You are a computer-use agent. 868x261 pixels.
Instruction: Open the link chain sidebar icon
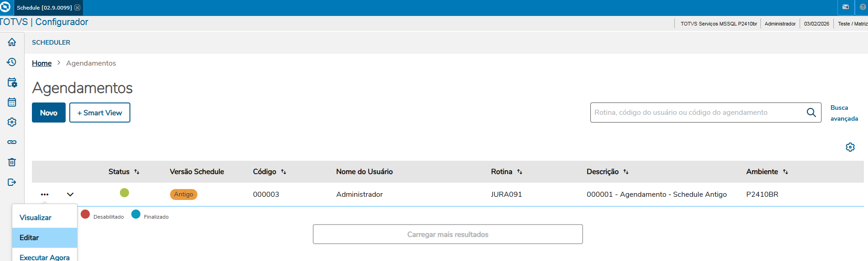tap(12, 142)
